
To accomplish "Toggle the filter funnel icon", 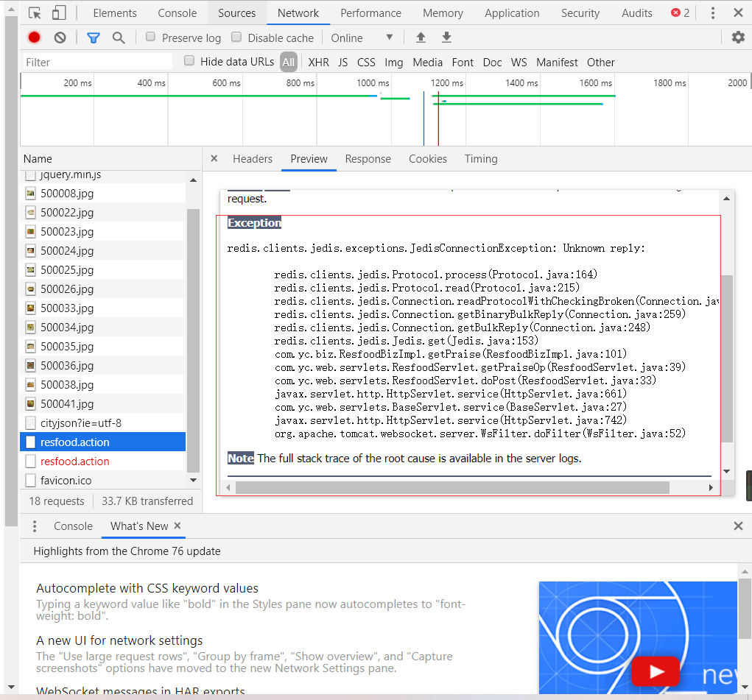I will [x=94, y=38].
